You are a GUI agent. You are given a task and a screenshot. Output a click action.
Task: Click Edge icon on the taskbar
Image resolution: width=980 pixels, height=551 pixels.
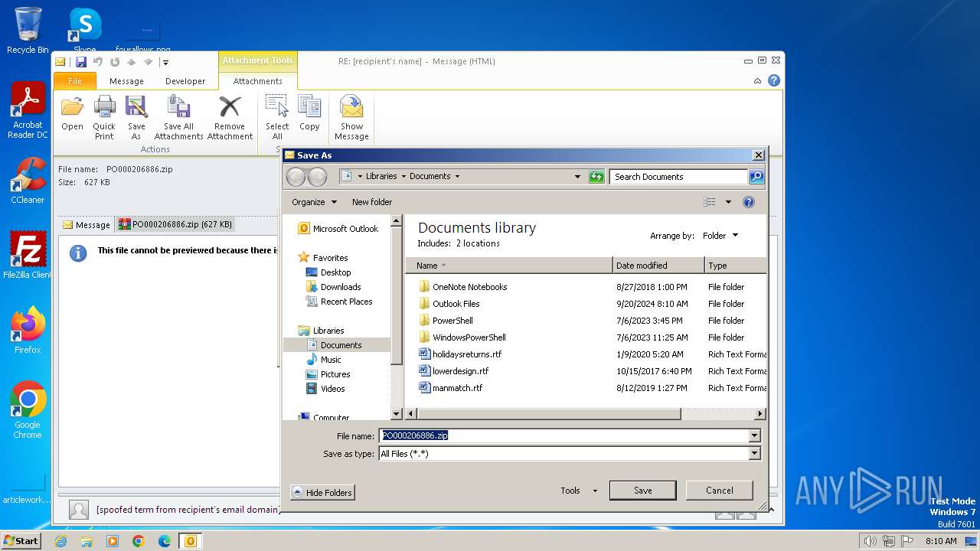pyautogui.click(x=165, y=541)
